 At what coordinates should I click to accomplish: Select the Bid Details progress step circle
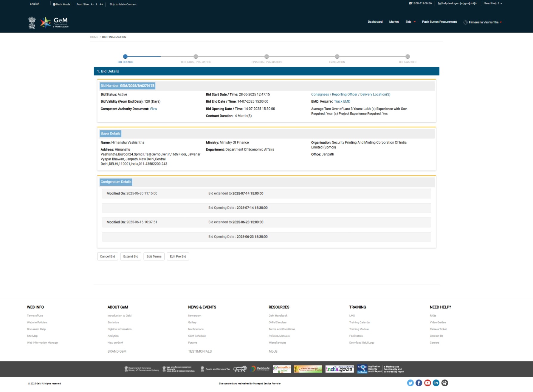pyautogui.click(x=125, y=56)
